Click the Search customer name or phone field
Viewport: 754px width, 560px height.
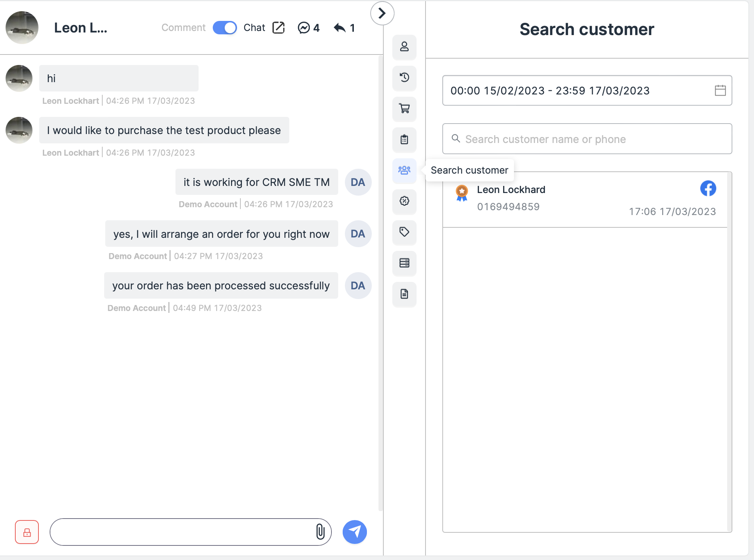click(x=587, y=139)
